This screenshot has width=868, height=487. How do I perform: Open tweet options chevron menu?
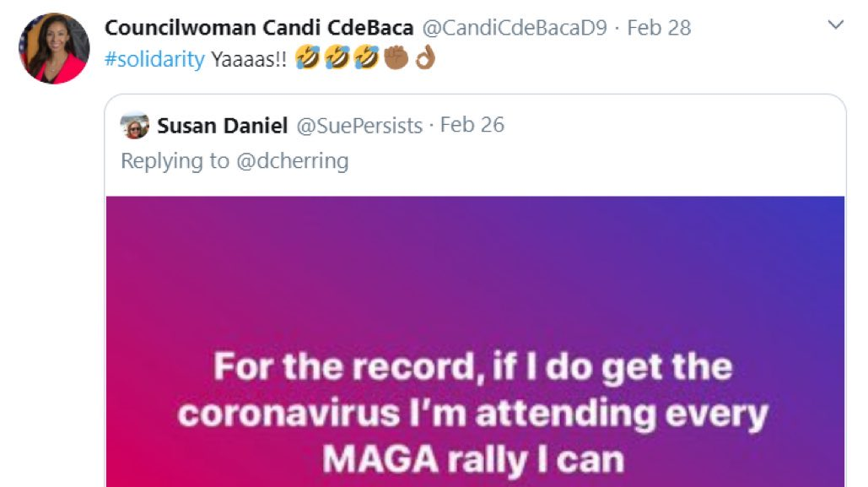tap(835, 25)
